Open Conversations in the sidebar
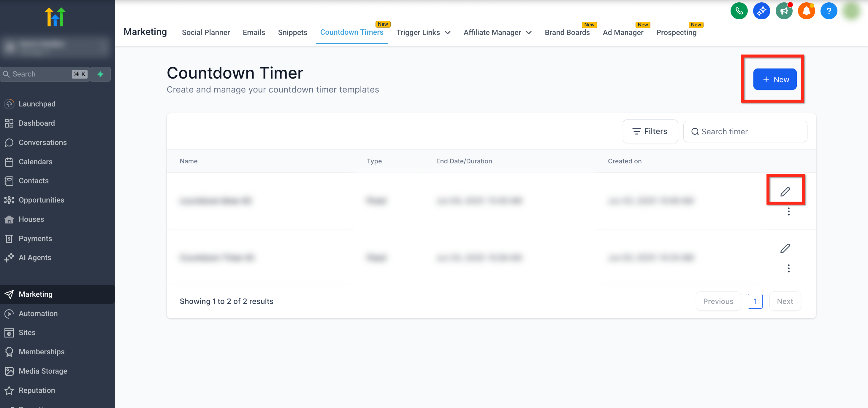Screen dimensions: 868x408 click(42, 142)
